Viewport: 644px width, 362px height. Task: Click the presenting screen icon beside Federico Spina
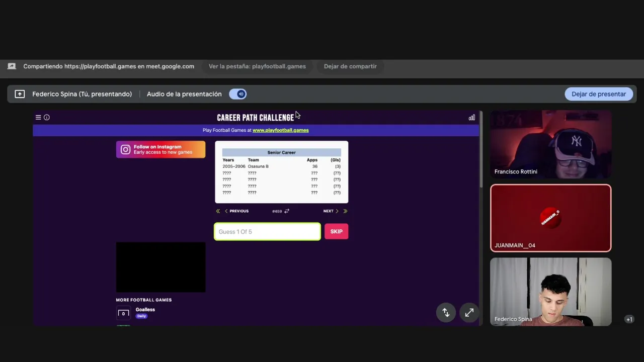tap(20, 94)
